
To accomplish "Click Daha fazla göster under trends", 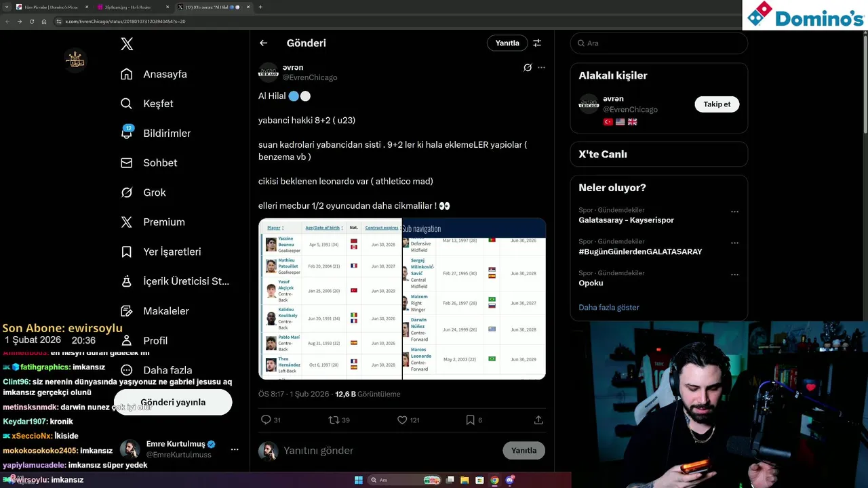I will 609,307.
